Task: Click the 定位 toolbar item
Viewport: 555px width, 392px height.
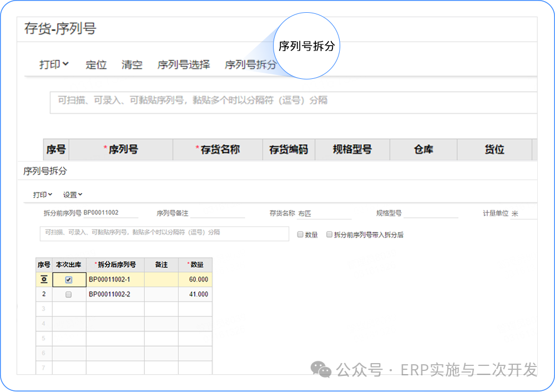Action: coord(96,64)
